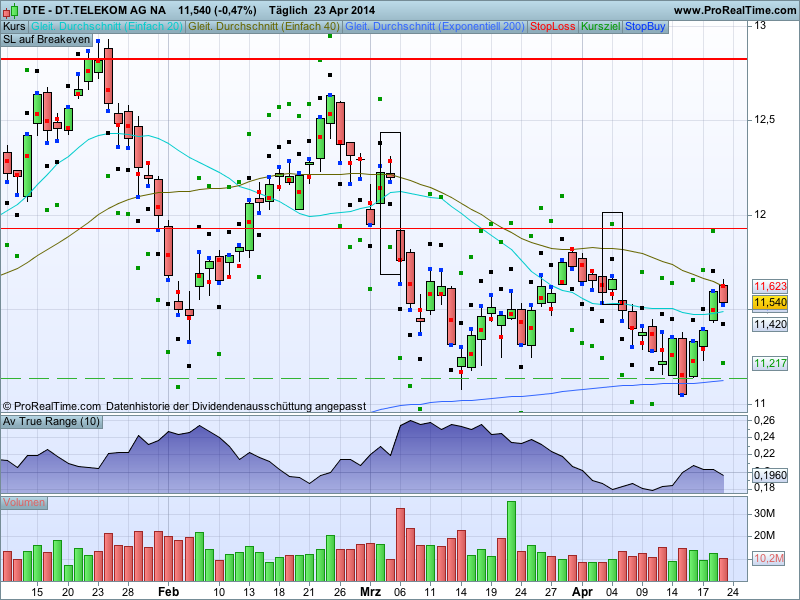Click the red StopLoss indicator label
This screenshot has width=800, height=600.
(553, 27)
